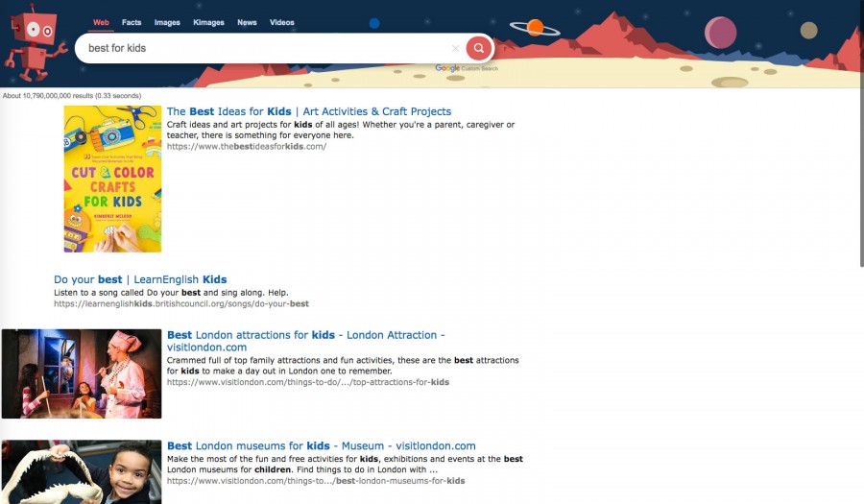The image size is (864, 504).
Task: Click the thebestideasforkids.com URL
Action: (246, 147)
